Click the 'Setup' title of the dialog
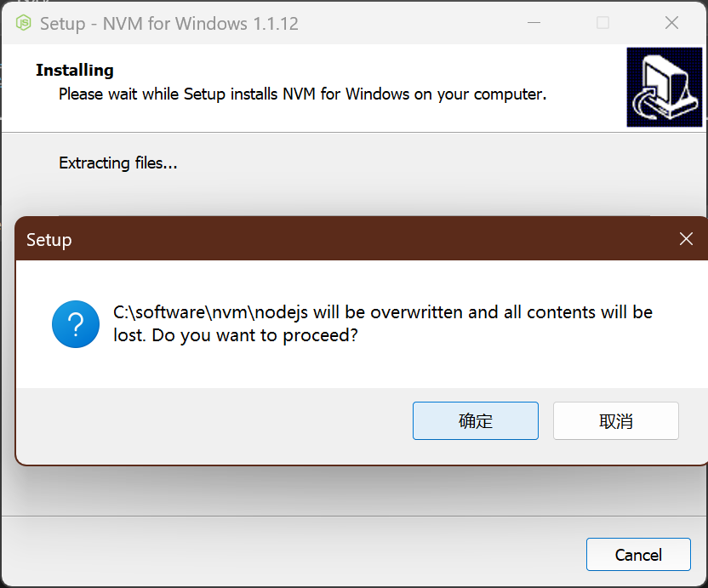708x588 pixels. pyautogui.click(x=49, y=240)
